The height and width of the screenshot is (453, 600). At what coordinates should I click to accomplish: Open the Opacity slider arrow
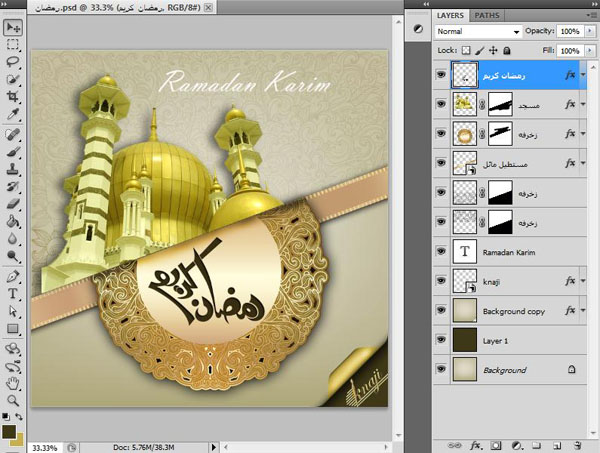590,32
